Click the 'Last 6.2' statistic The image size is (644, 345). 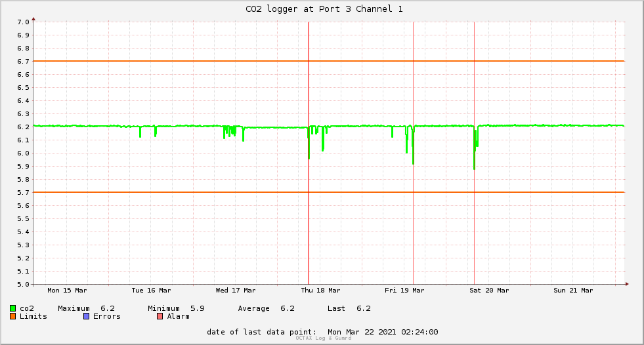349,308
